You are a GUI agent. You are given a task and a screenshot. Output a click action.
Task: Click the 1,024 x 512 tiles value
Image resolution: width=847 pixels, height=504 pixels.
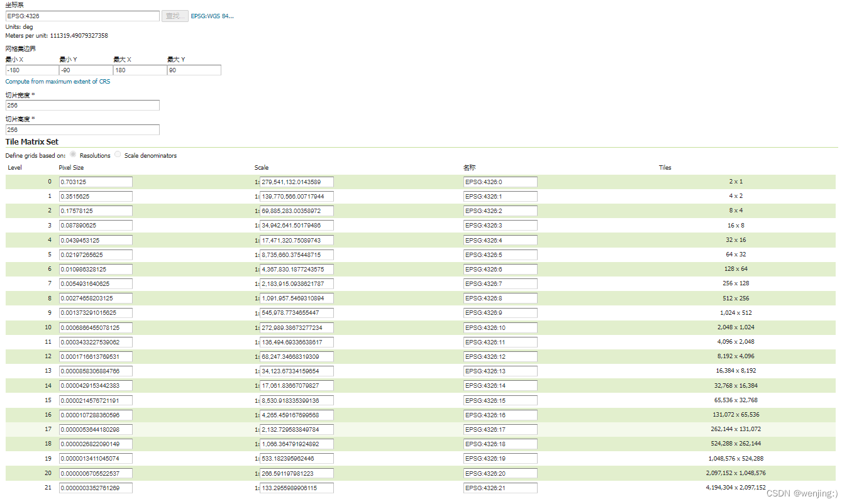(736, 313)
